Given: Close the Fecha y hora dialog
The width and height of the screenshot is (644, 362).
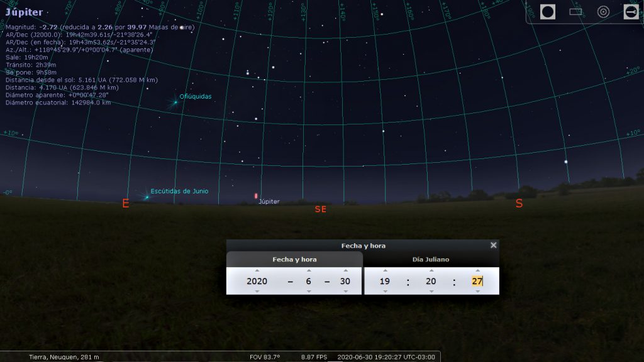Looking at the screenshot, I should tap(493, 245).
